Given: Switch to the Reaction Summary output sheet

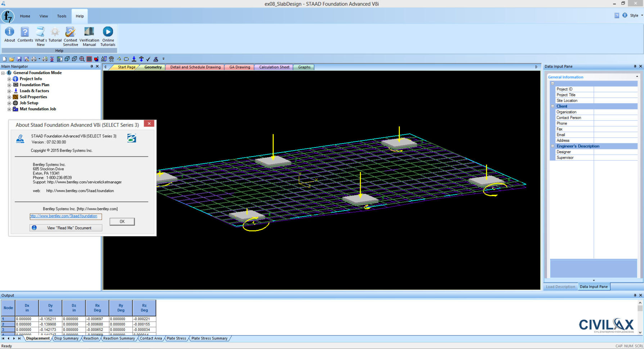Looking at the screenshot, I should click(119, 338).
